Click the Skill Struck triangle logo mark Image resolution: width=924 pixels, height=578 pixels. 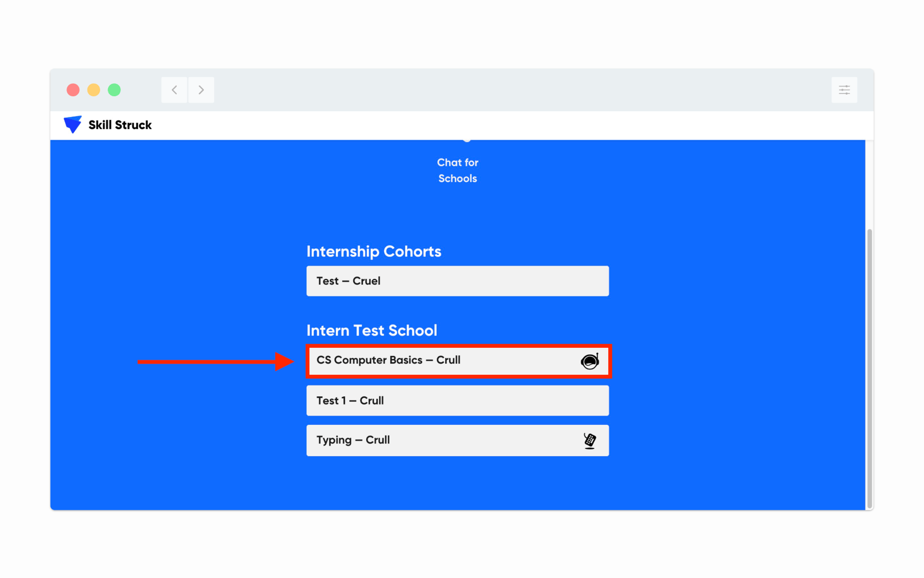(73, 124)
